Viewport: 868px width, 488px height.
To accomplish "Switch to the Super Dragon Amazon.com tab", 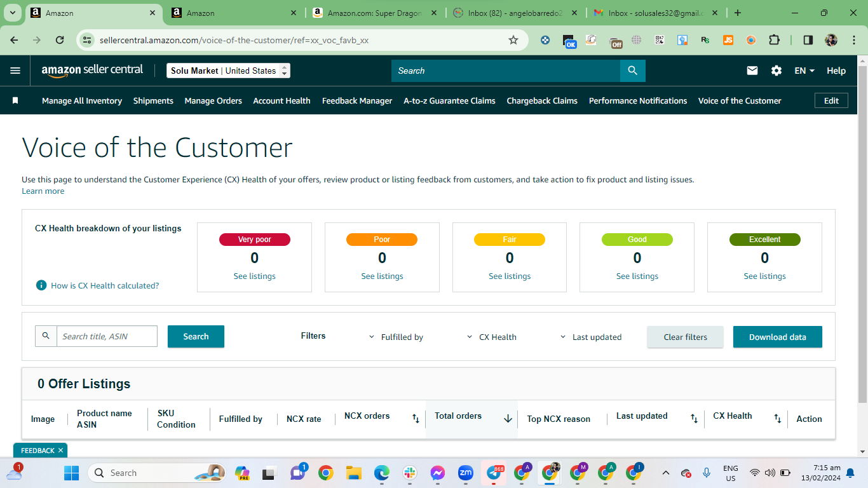I will [376, 13].
